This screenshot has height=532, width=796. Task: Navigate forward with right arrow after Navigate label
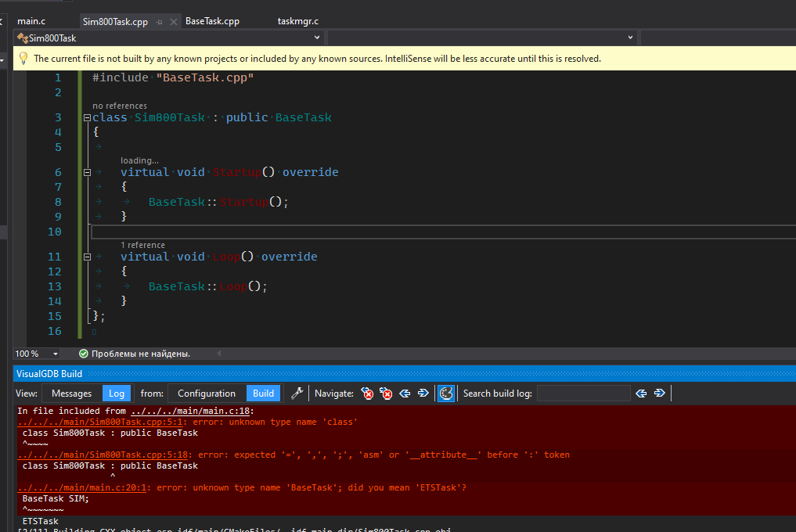pyautogui.click(x=423, y=394)
